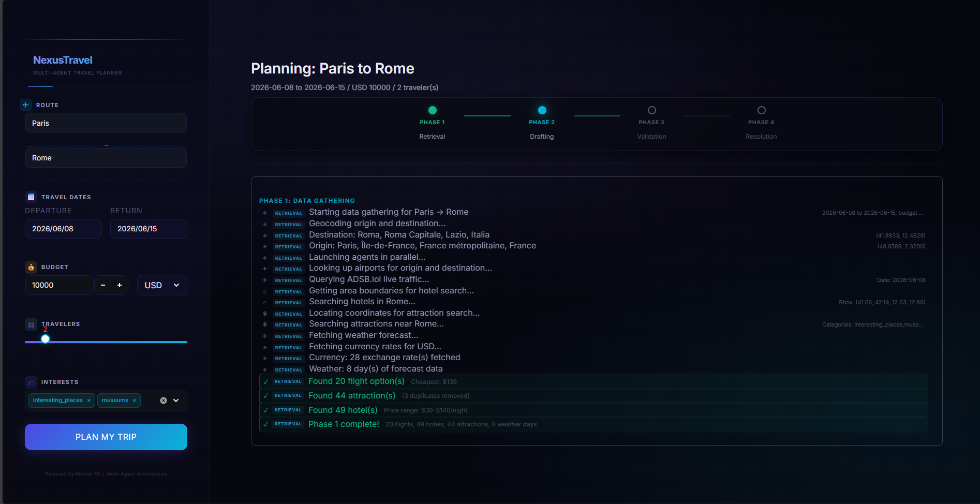Remove the interesting_places interest tag
The width and height of the screenshot is (980, 504).
click(89, 400)
